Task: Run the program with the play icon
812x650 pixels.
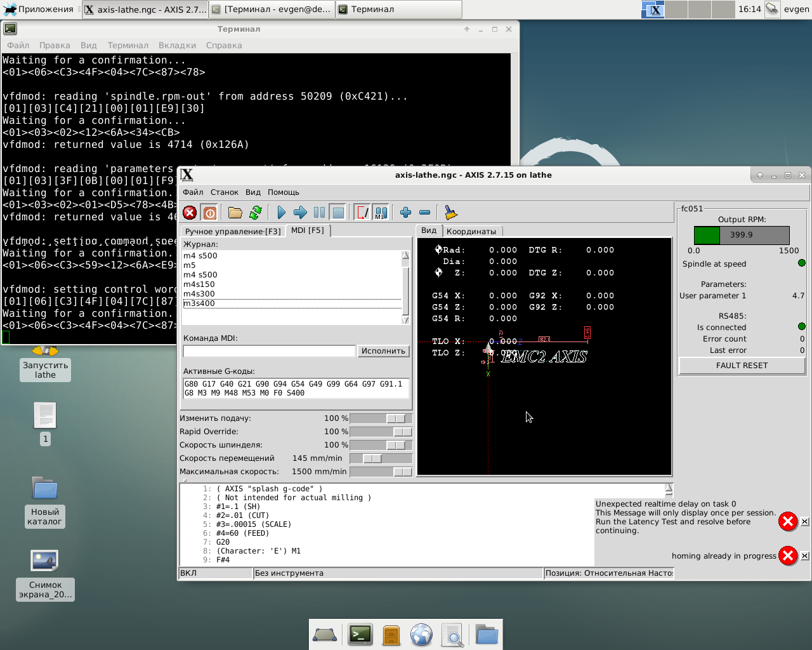Action: 282,213
